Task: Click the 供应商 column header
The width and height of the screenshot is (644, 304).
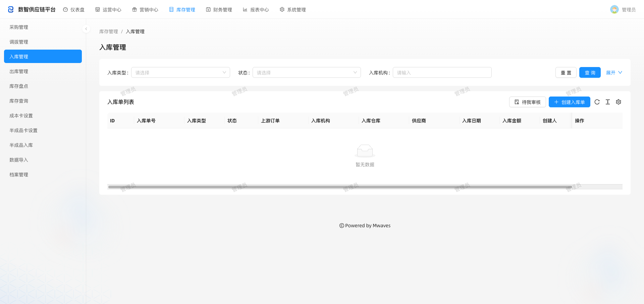Action: [x=434, y=121]
